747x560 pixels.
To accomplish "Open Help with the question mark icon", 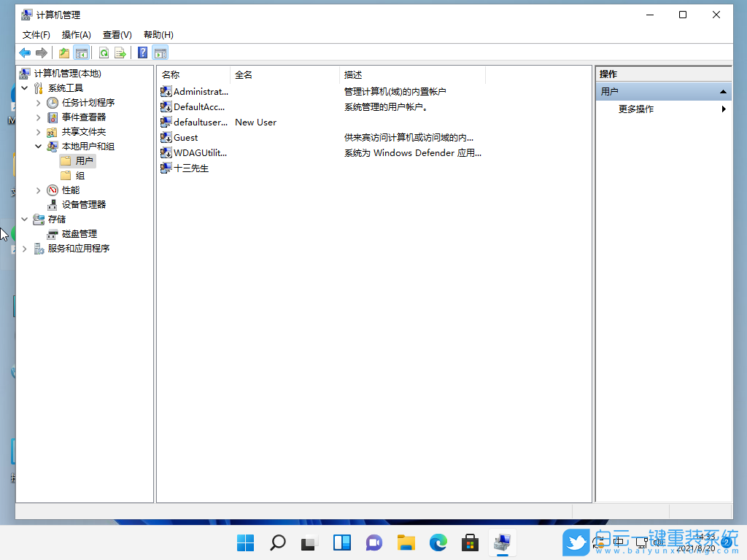I will tap(142, 52).
